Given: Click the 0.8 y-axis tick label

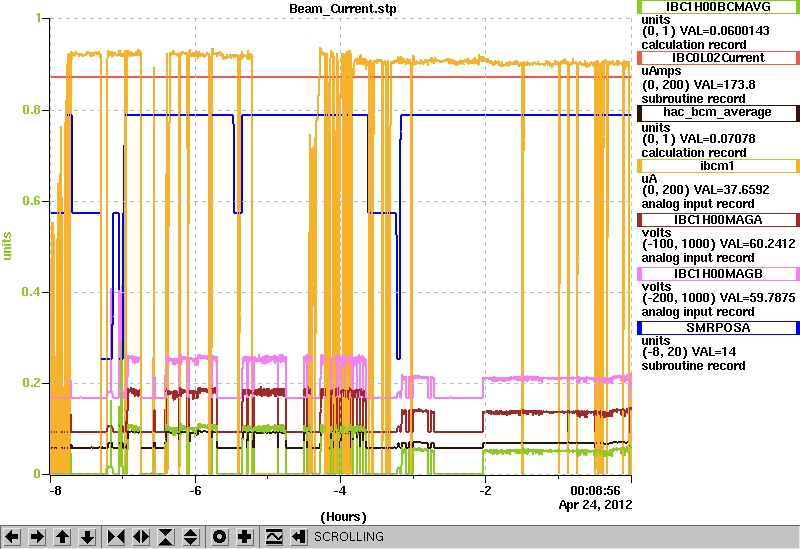Looking at the screenshot, I should pyautogui.click(x=33, y=110).
